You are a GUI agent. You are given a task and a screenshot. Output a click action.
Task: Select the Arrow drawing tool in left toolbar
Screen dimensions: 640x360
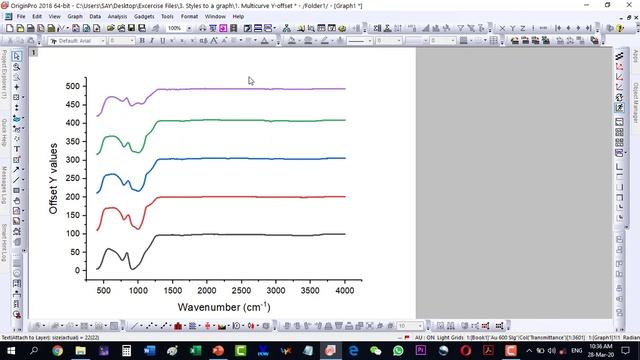coord(16,169)
